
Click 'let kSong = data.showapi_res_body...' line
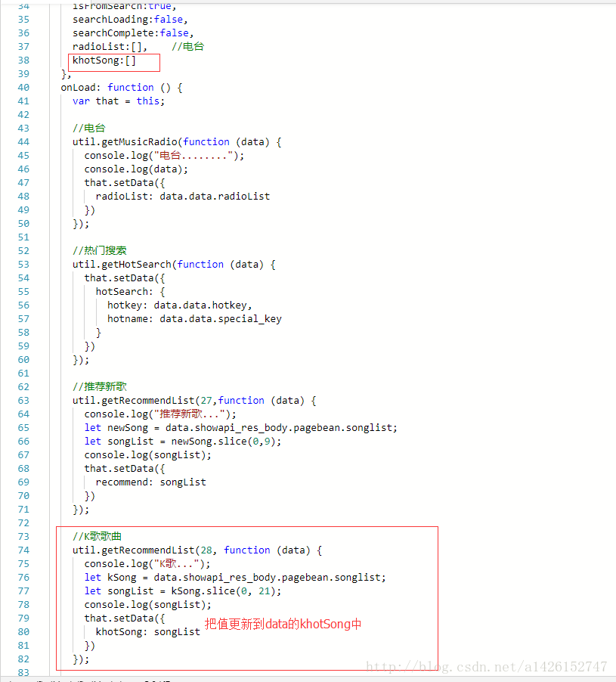[235, 578]
